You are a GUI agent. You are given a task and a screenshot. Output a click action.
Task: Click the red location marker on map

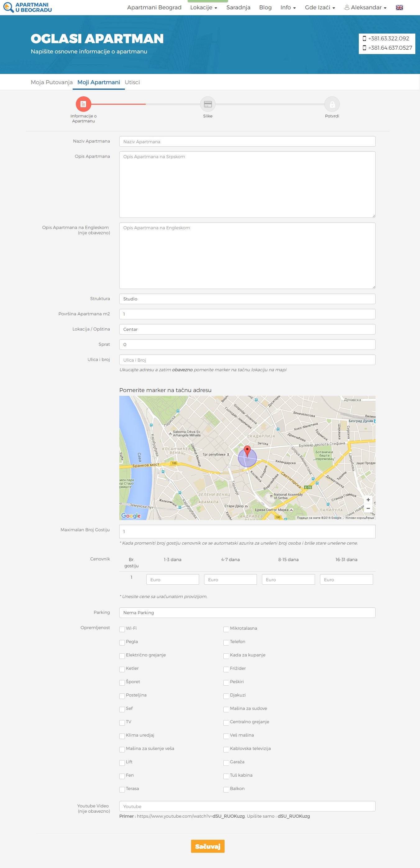coord(247,450)
